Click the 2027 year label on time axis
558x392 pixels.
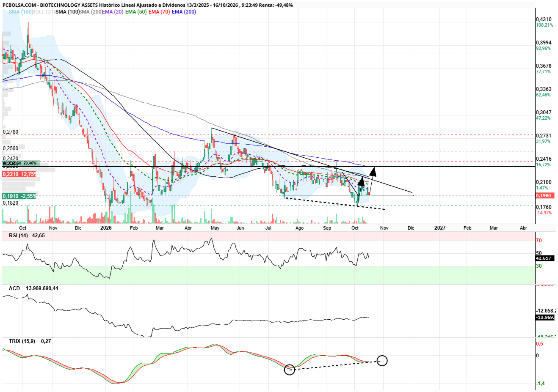point(440,228)
